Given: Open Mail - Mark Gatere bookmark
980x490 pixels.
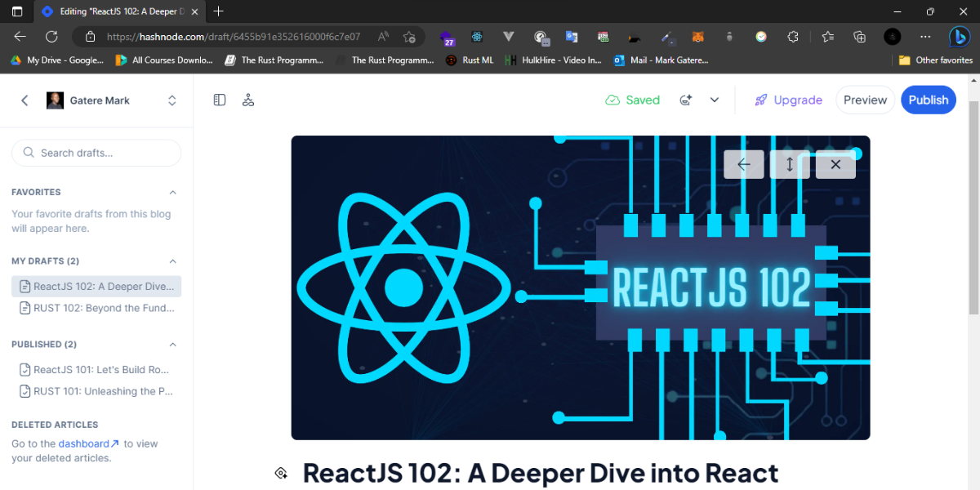Looking at the screenshot, I should pyautogui.click(x=661, y=60).
